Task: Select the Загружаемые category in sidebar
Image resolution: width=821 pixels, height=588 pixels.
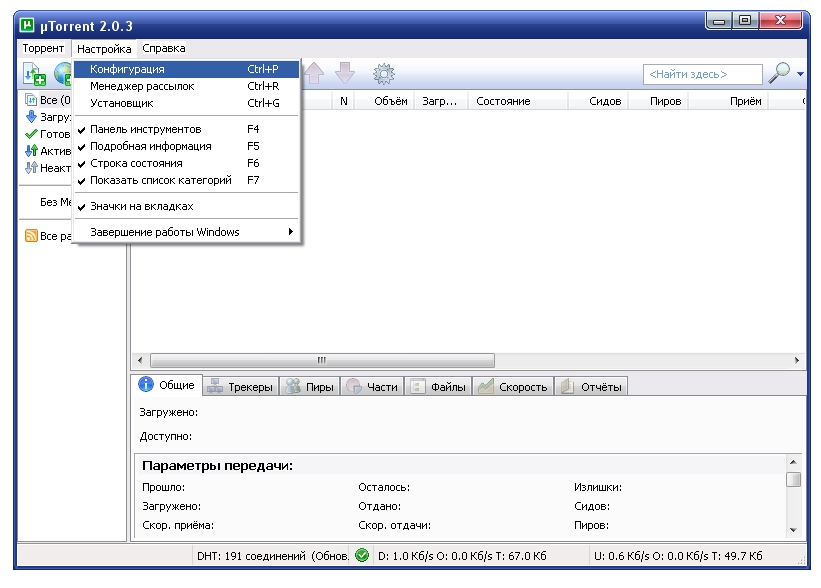Action: (x=48, y=117)
